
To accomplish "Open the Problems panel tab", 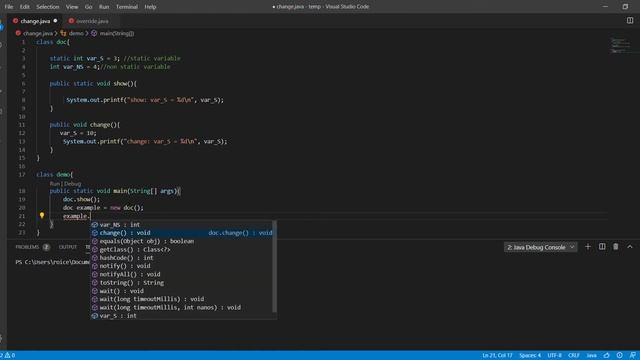I will 32,247.
